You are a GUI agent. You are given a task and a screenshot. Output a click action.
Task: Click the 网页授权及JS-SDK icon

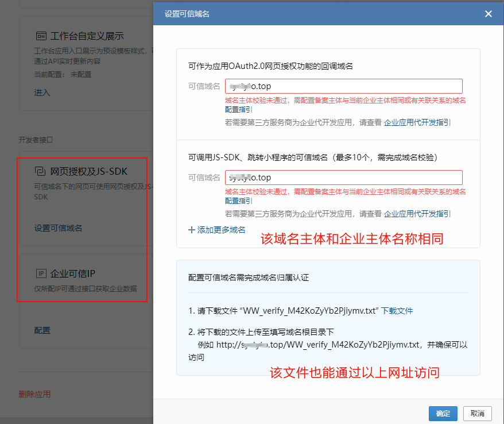(x=40, y=171)
